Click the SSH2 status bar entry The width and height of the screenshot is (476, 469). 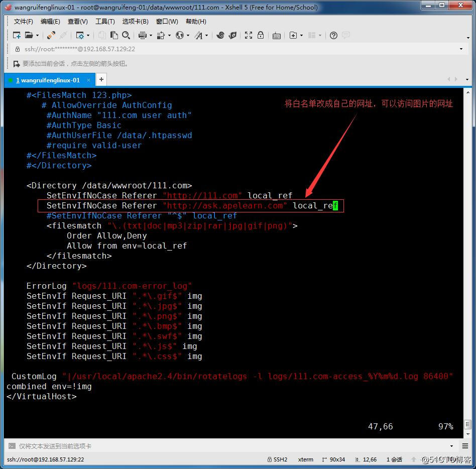[278, 459]
